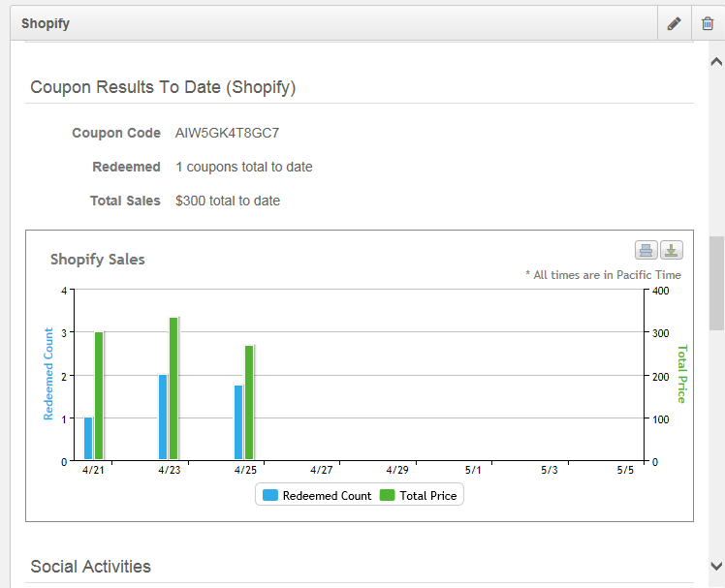Click the Redeemed field label

coord(126,167)
